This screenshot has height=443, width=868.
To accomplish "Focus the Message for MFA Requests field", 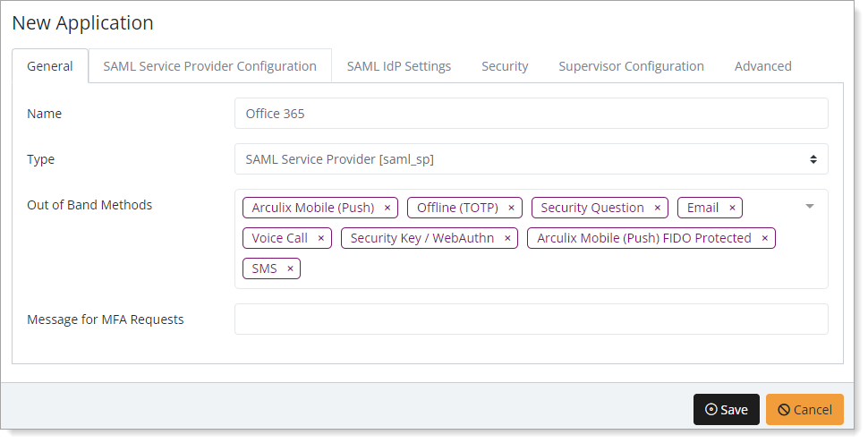I will [531, 319].
